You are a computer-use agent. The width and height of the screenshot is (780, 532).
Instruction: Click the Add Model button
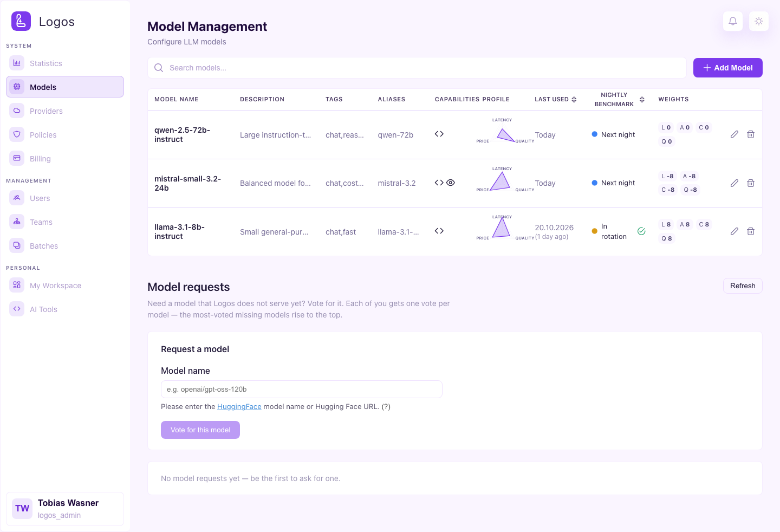tap(728, 68)
